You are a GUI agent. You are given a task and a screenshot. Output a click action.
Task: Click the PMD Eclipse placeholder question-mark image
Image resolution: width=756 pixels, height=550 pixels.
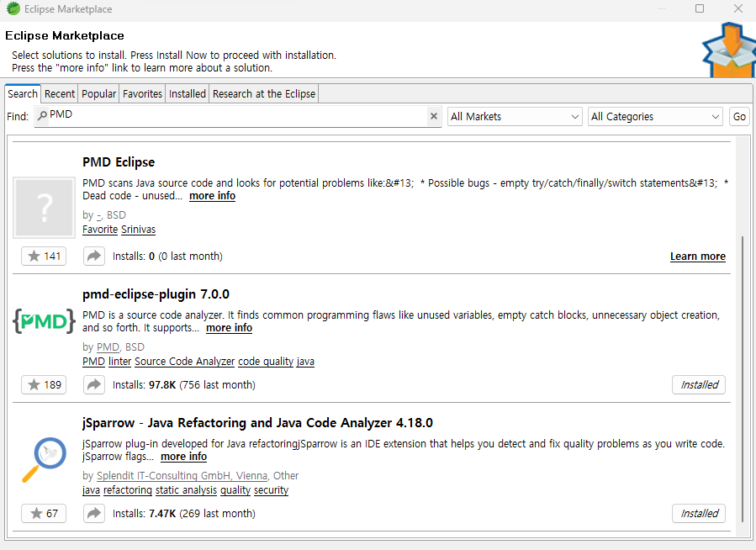(44, 208)
